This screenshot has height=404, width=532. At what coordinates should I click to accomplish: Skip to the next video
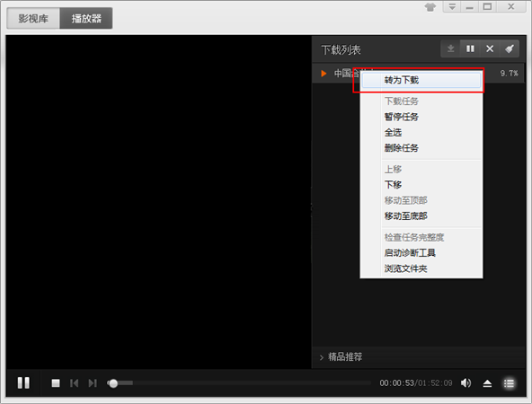tap(93, 383)
